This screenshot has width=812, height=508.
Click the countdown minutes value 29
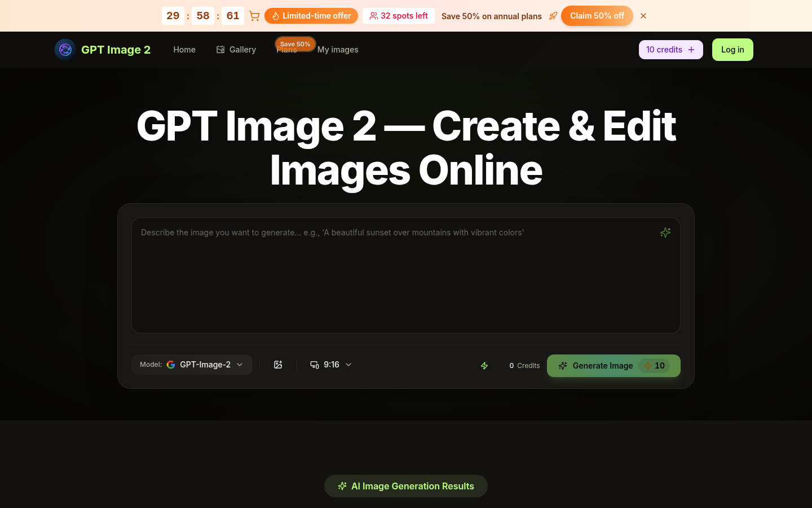(x=173, y=16)
